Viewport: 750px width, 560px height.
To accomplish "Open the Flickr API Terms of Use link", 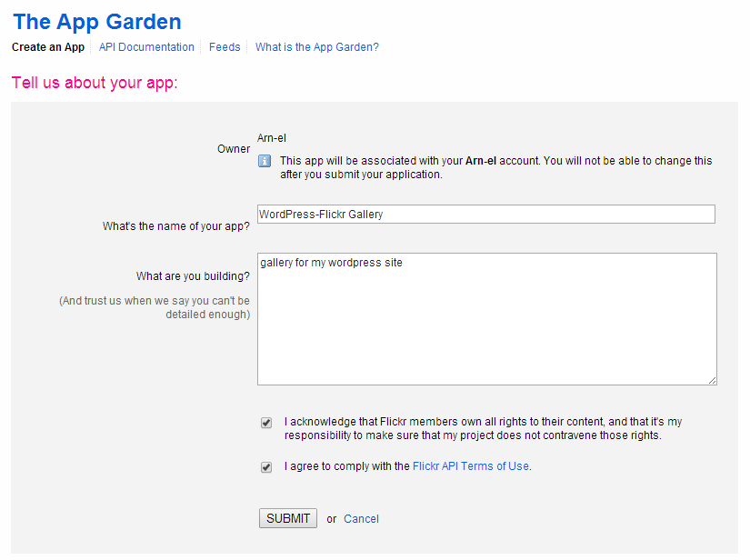I will tap(470, 466).
